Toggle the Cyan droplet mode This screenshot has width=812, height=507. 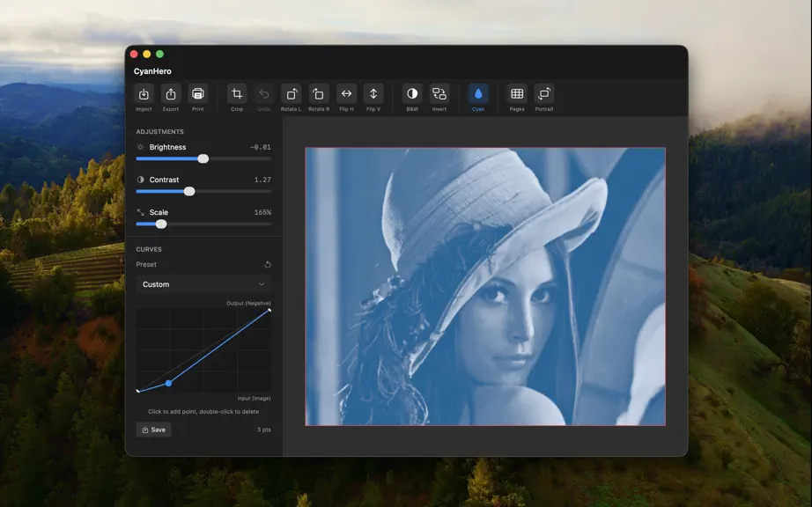click(x=478, y=93)
